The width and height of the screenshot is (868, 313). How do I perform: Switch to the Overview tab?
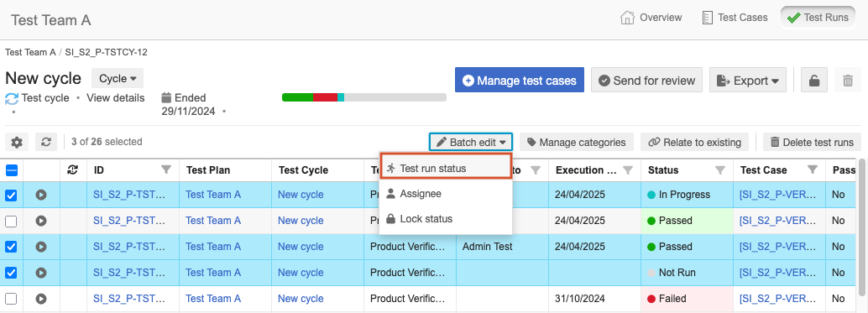(x=651, y=18)
